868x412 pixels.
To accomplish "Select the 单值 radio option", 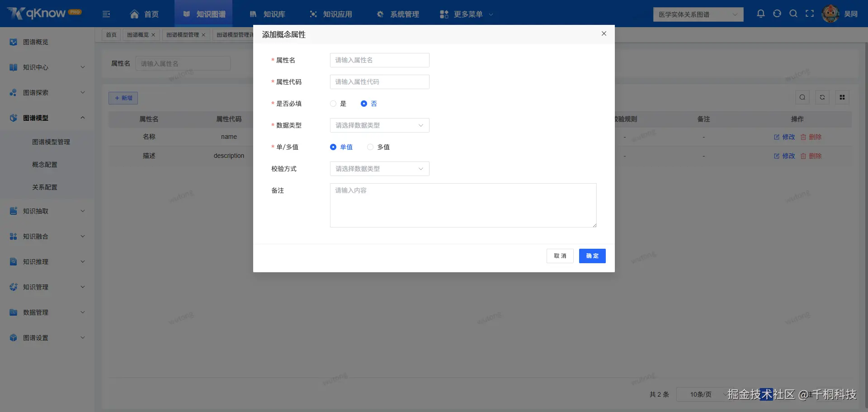I will [333, 147].
